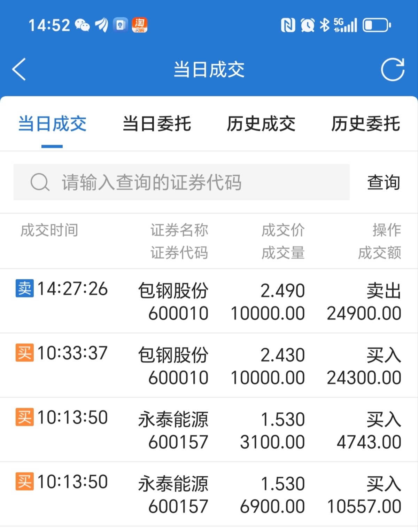
Task: Tap the quantity 6900.00
Action: pos(272,506)
